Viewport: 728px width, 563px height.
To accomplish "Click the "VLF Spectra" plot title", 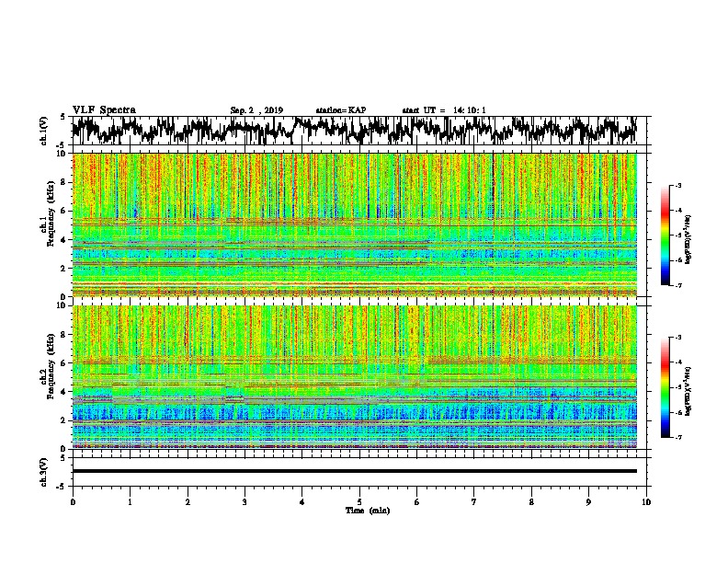I will [x=104, y=109].
